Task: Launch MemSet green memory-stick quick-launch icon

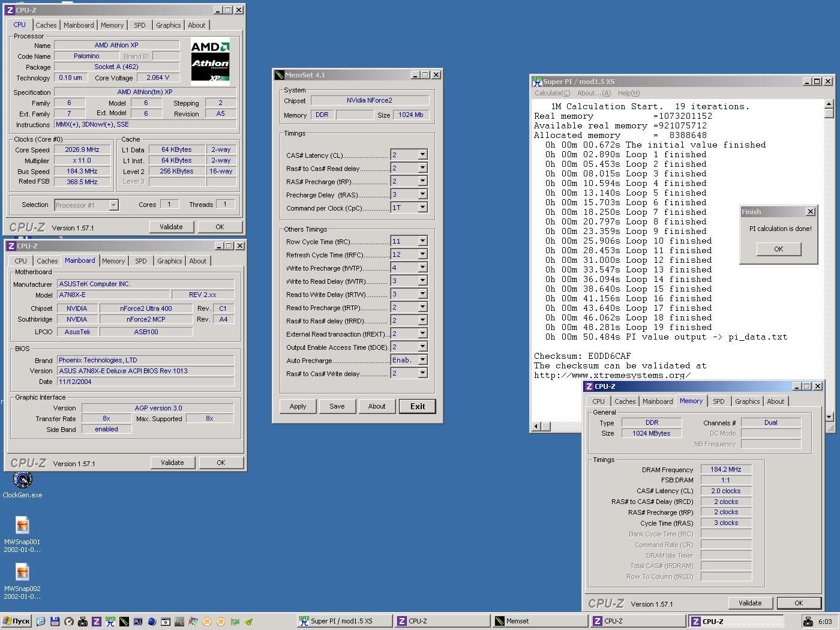Action: click(124, 622)
